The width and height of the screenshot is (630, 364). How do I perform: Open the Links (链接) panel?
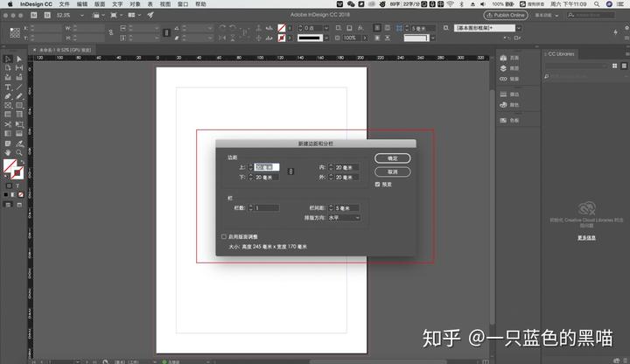point(514,78)
